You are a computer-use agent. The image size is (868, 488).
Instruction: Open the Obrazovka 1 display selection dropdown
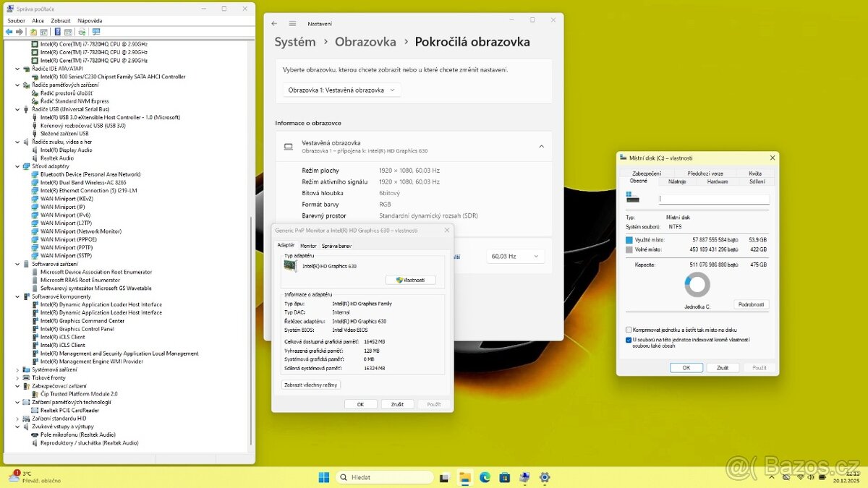click(340, 90)
